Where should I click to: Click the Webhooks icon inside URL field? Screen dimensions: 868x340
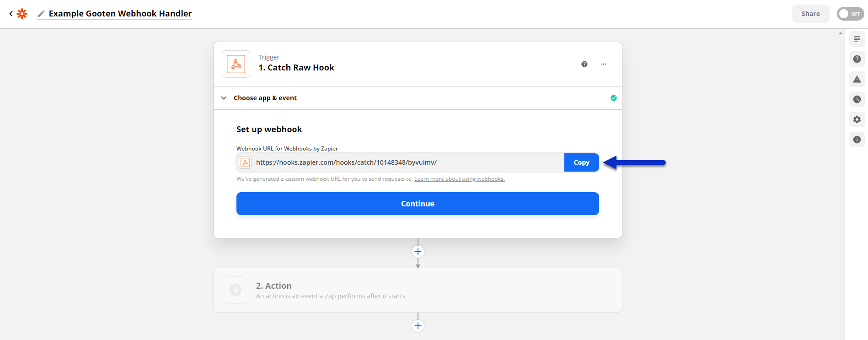(245, 162)
